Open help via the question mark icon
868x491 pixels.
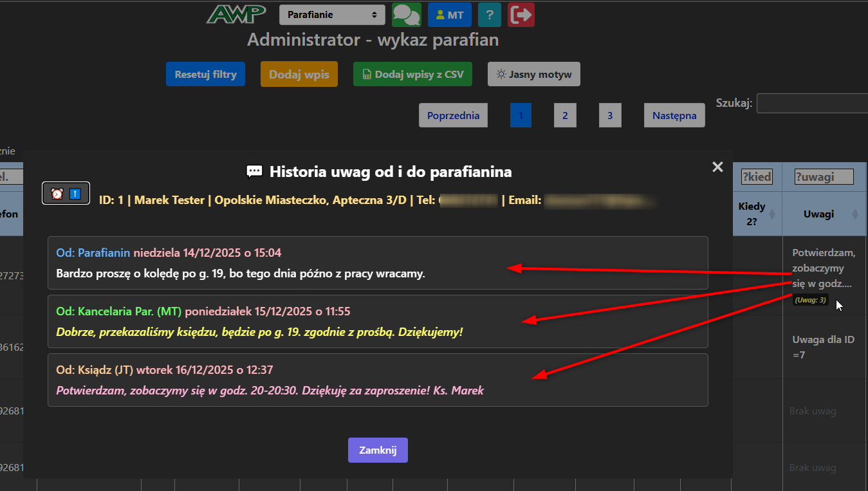tap(489, 14)
